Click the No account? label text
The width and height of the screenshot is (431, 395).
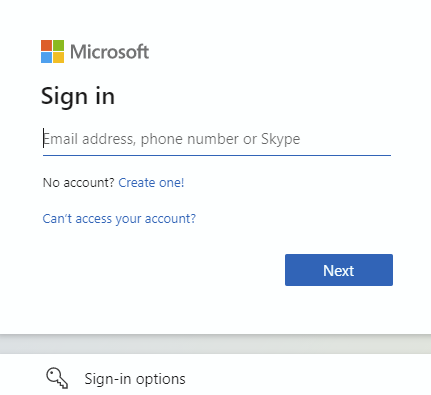click(79, 183)
